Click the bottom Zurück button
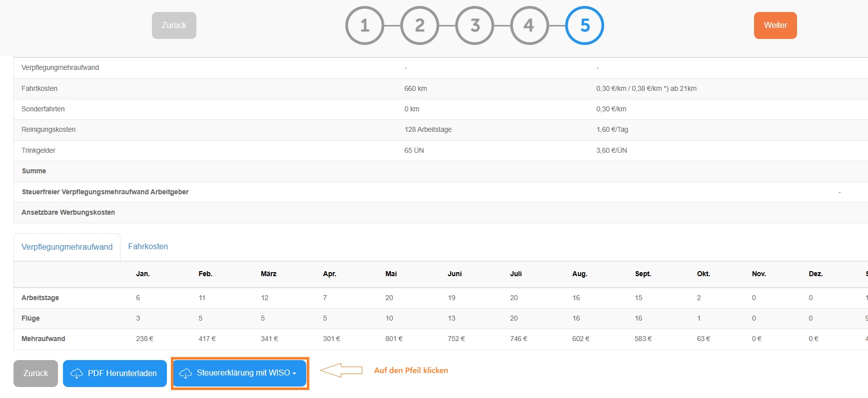Screen dimensions: 868x398 35,374
